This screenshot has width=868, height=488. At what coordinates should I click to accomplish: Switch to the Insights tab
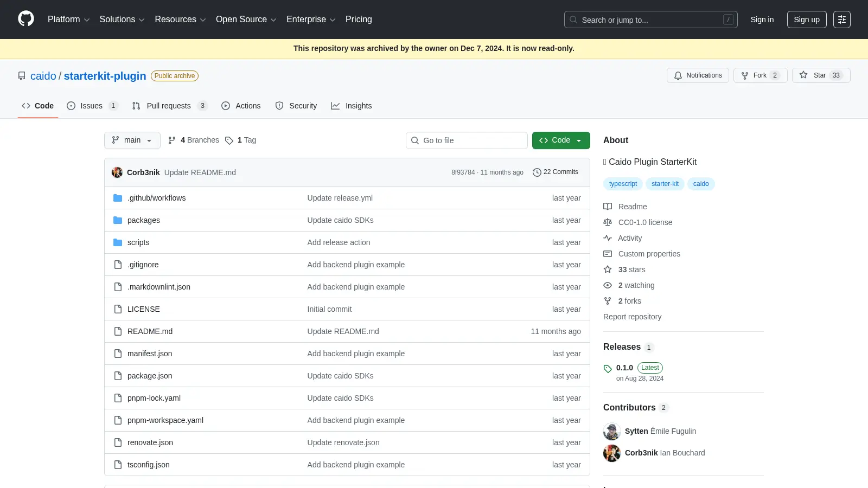click(352, 106)
